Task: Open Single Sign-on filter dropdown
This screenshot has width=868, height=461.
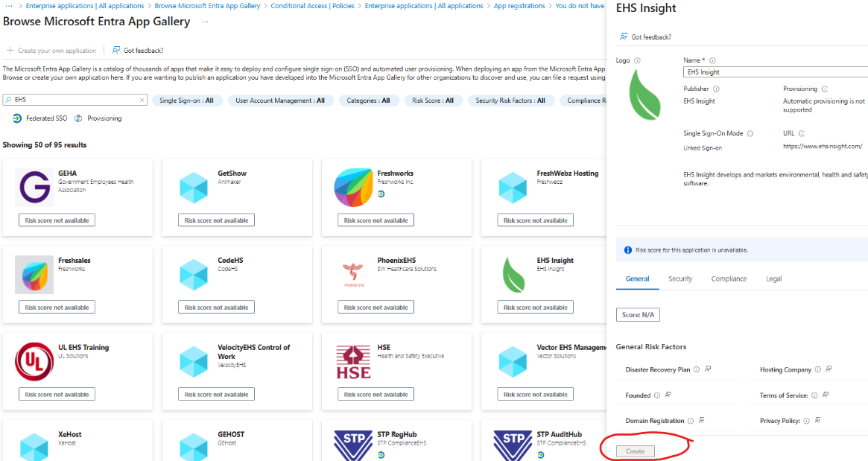Action: click(x=186, y=101)
